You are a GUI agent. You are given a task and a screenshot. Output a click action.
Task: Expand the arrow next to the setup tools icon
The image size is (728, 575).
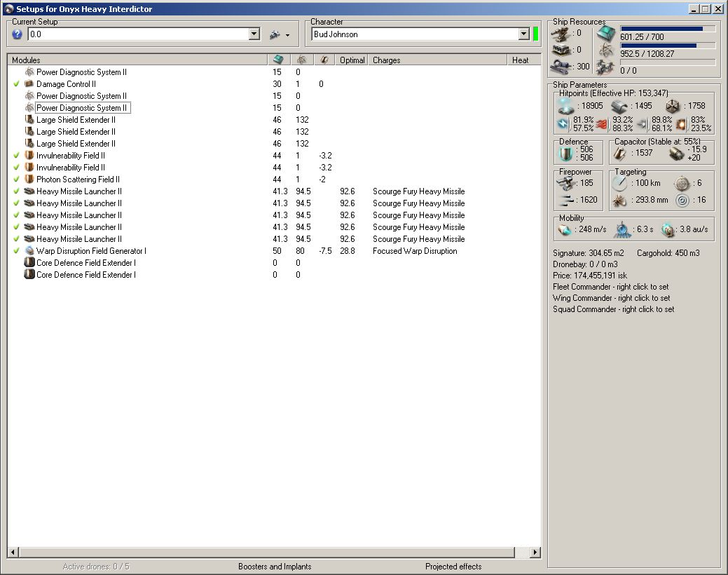coord(288,35)
